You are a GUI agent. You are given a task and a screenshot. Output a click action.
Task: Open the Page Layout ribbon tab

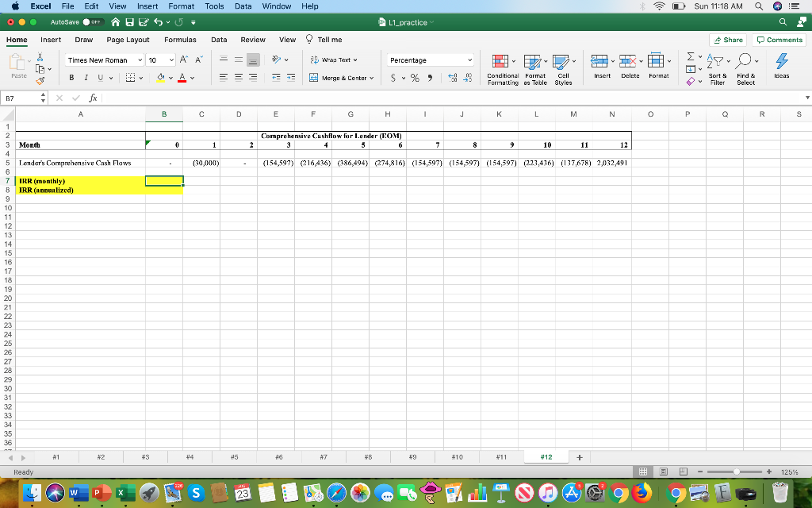click(128, 40)
